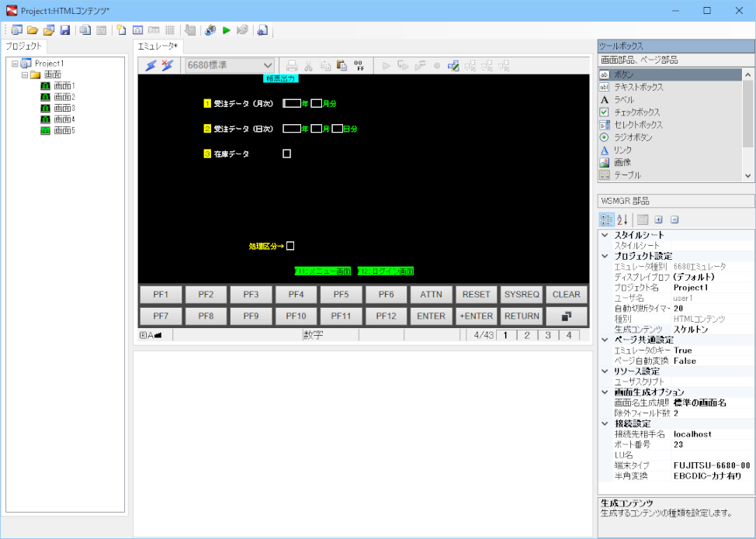This screenshot has height=539, width=756.
Task: Click the content generation icon left of green play
Action: (x=210, y=30)
